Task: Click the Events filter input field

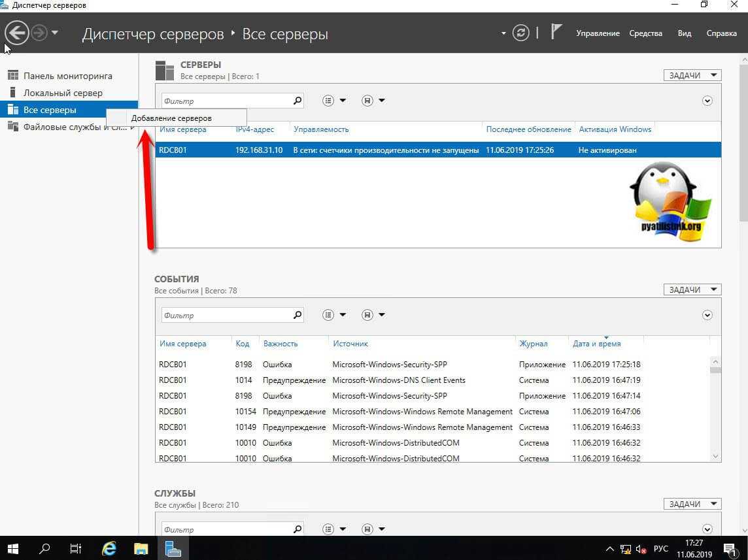Action: (226, 315)
